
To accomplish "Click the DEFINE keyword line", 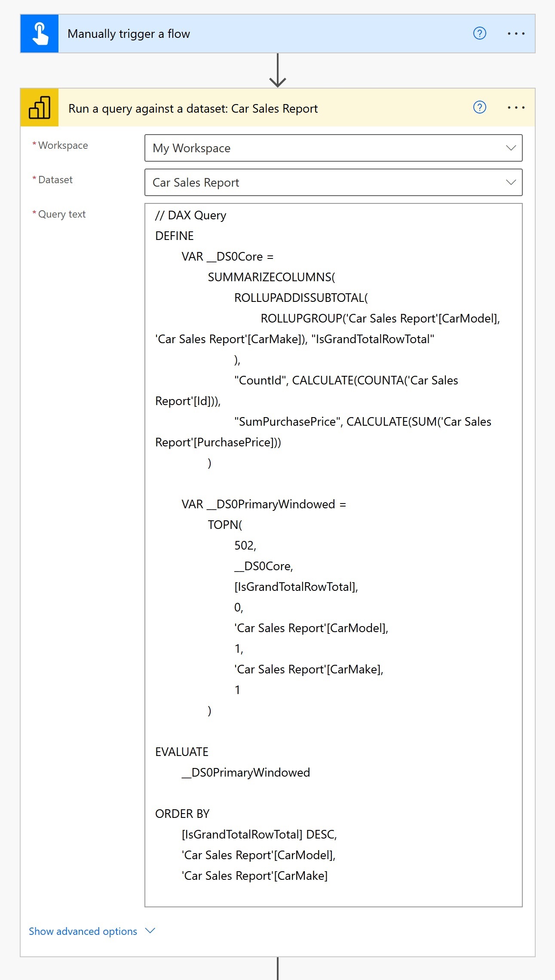I will [x=175, y=236].
